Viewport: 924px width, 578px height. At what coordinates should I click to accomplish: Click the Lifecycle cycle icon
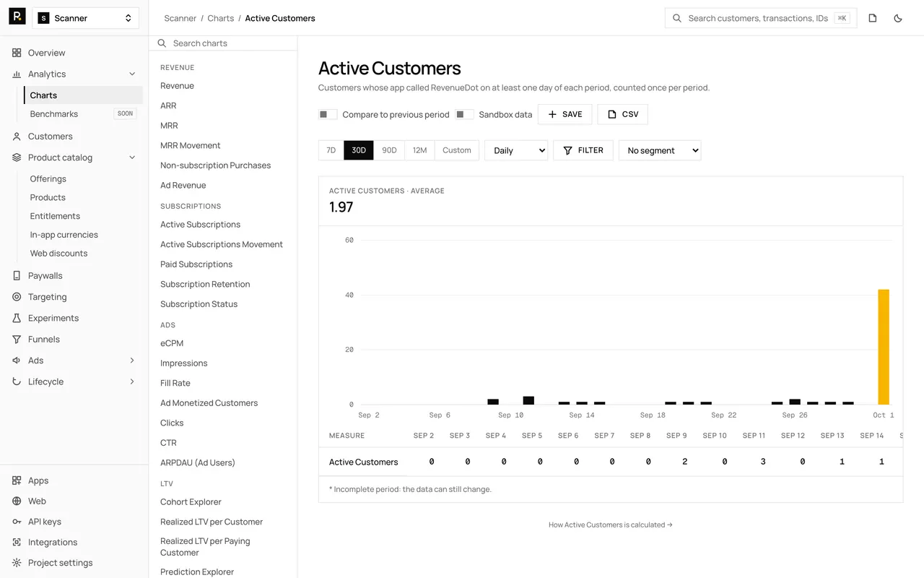coord(17,381)
